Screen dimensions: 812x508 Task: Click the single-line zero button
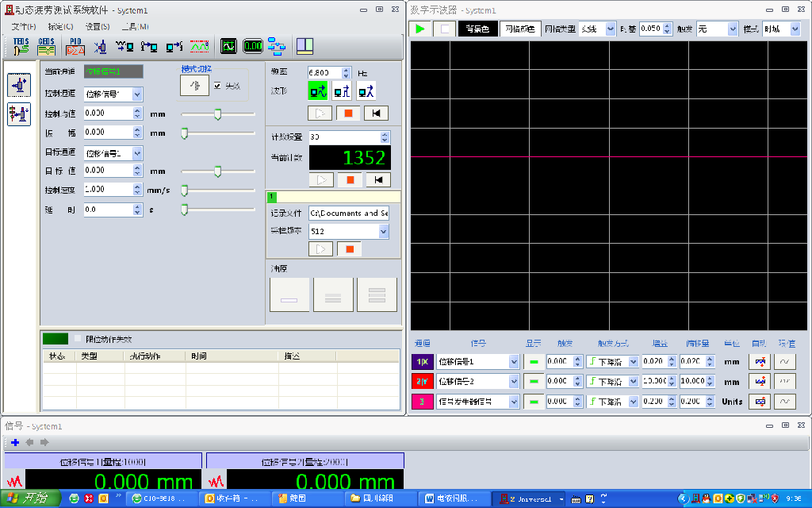[x=289, y=294]
